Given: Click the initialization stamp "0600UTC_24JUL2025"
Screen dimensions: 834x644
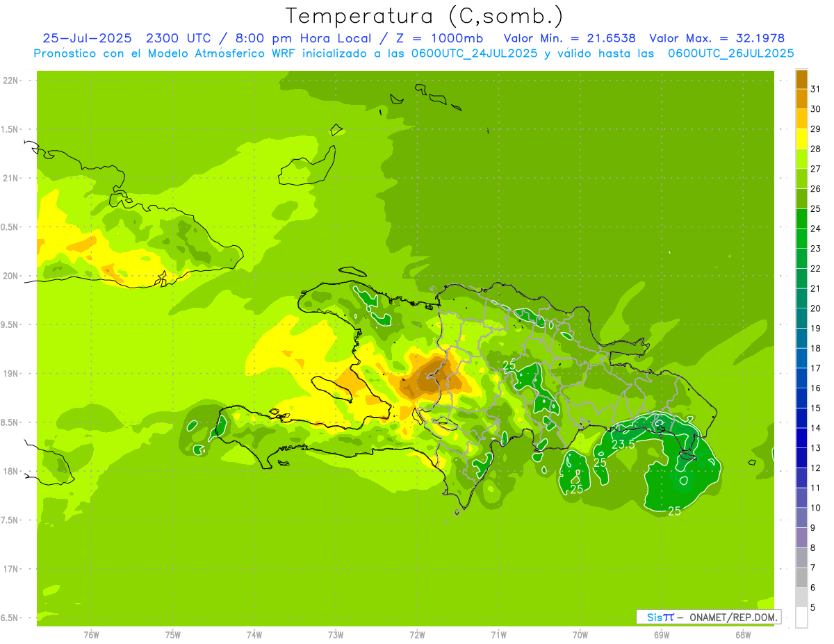Looking at the screenshot, I should coord(475,53).
